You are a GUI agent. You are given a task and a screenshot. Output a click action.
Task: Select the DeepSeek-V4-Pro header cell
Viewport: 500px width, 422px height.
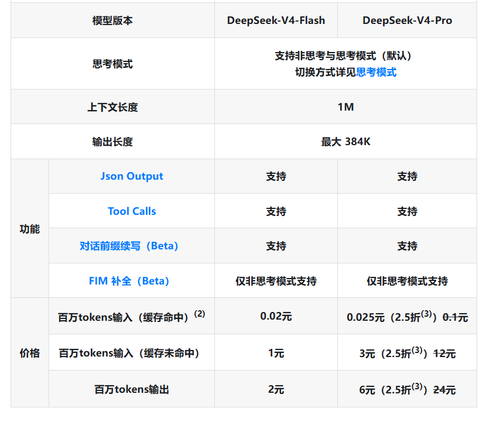(x=407, y=20)
